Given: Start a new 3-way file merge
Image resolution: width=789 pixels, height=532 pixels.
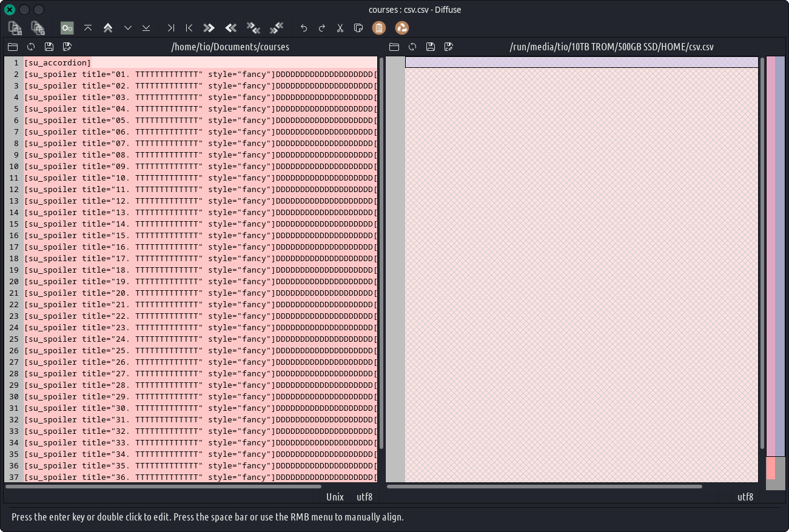Looking at the screenshot, I should click(38, 28).
